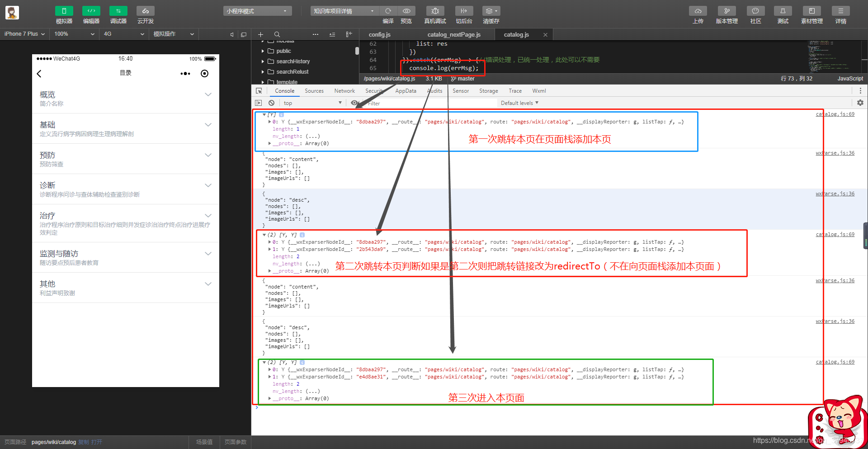The width and height of the screenshot is (868, 449).
Task: Open the DevTools settings gear icon
Action: tap(860, 103)
